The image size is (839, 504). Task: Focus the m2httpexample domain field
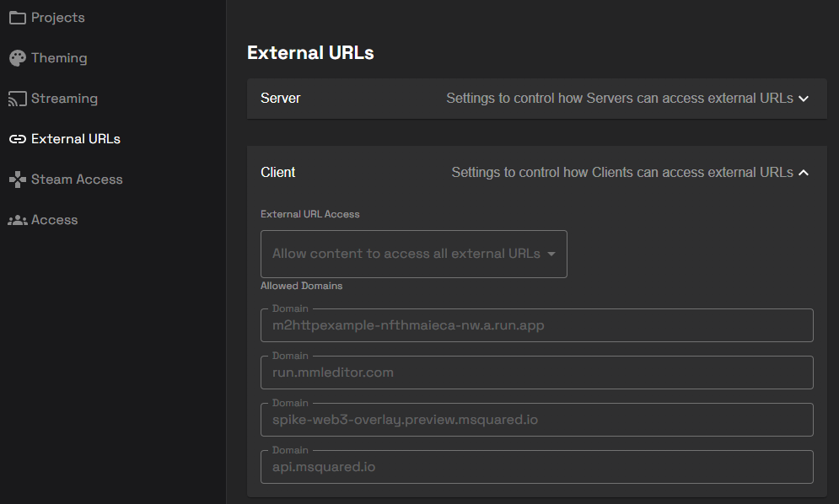click(536, 325)
